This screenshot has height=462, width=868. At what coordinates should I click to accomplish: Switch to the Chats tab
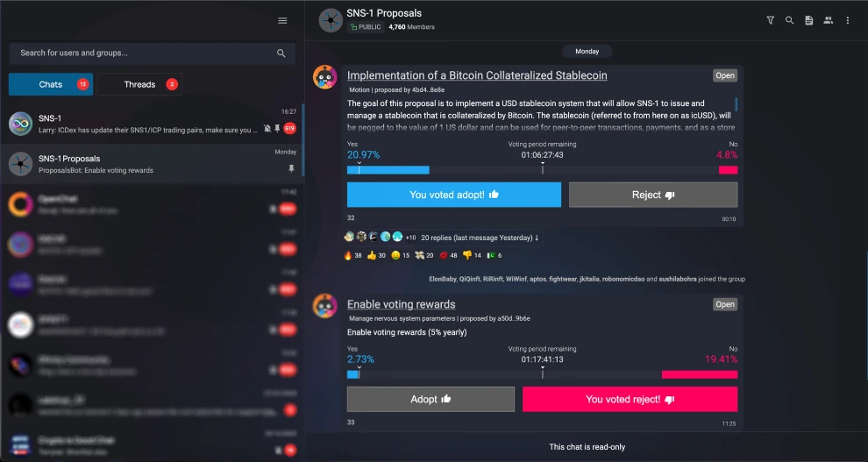(51, 84)
